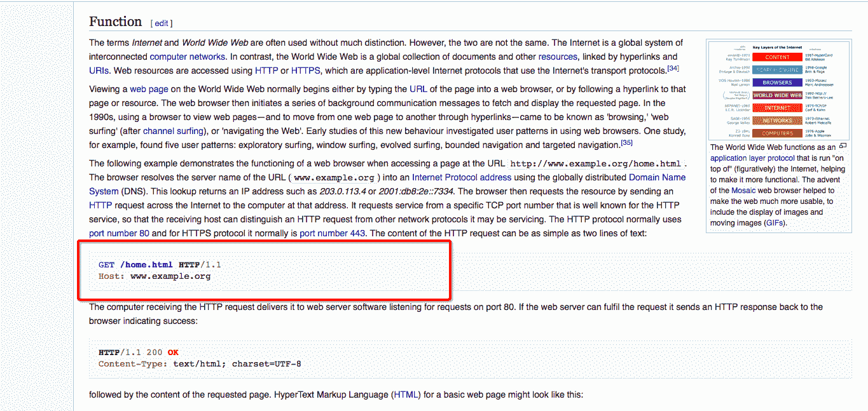
Task: Open the GIFs link in caption
Action: click(x=775, y=223)
